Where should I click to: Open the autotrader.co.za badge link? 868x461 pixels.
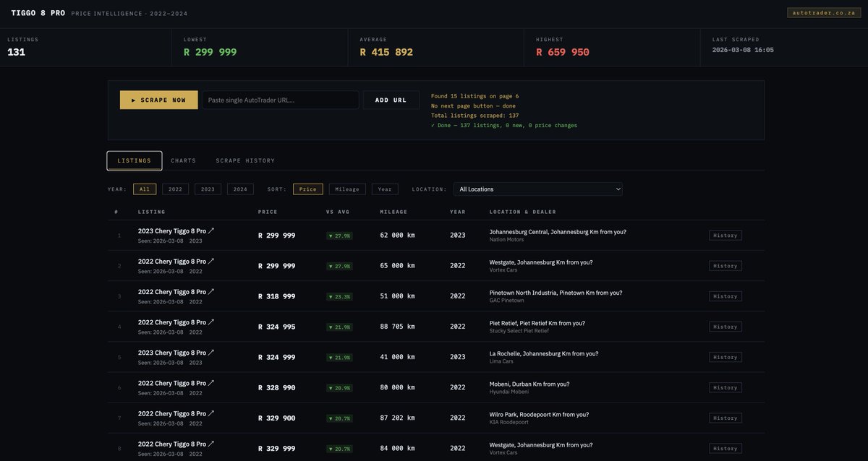(x=824, y=13)
